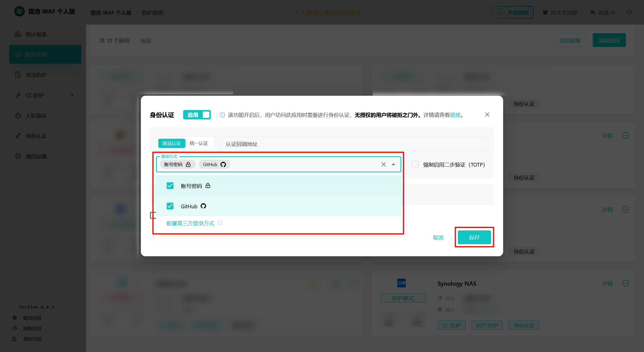The width and height of the screenshot is (644, 352).
Task: Click the clear-all X in login method field
Action: pos(383,164)
